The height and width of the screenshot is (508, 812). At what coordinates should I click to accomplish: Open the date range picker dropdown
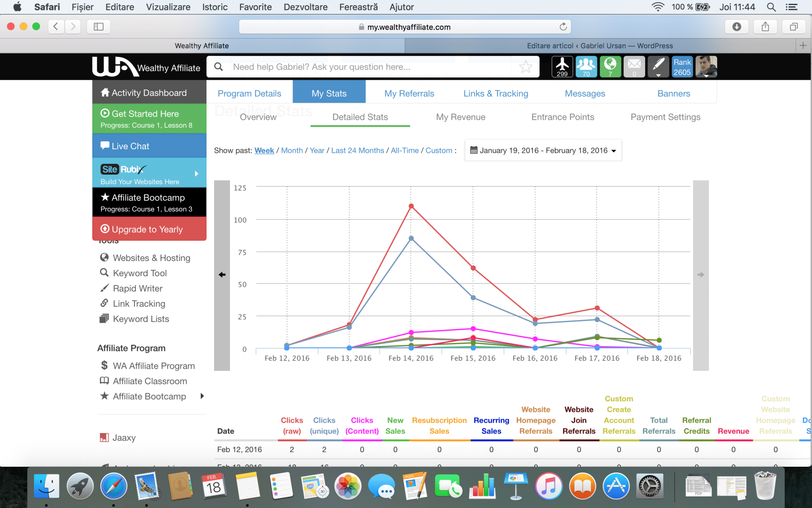point(543,150)
